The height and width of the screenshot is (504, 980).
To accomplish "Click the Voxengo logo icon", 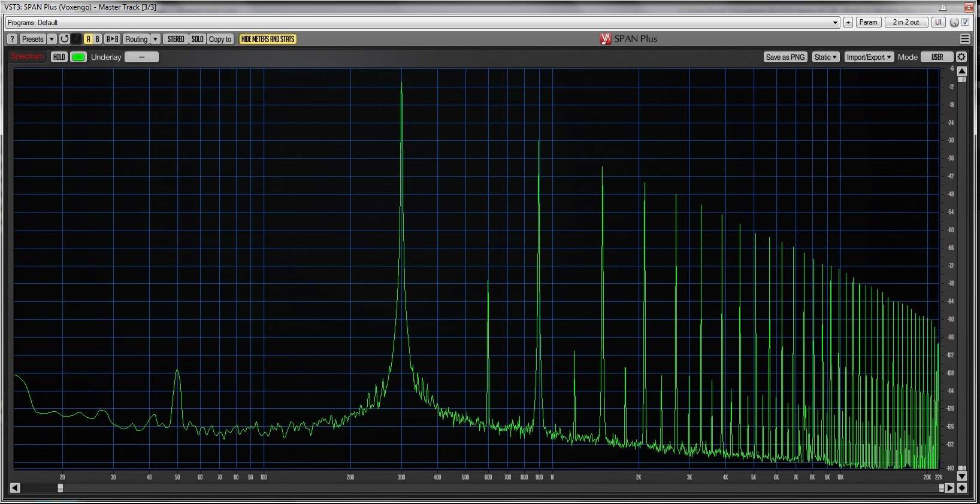I will (605, 39).
